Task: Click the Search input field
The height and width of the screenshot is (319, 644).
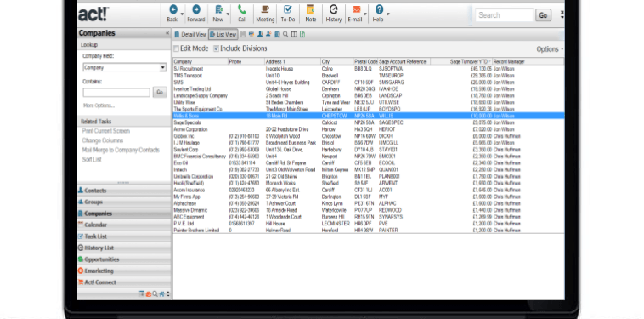Action: pos(505,15)
